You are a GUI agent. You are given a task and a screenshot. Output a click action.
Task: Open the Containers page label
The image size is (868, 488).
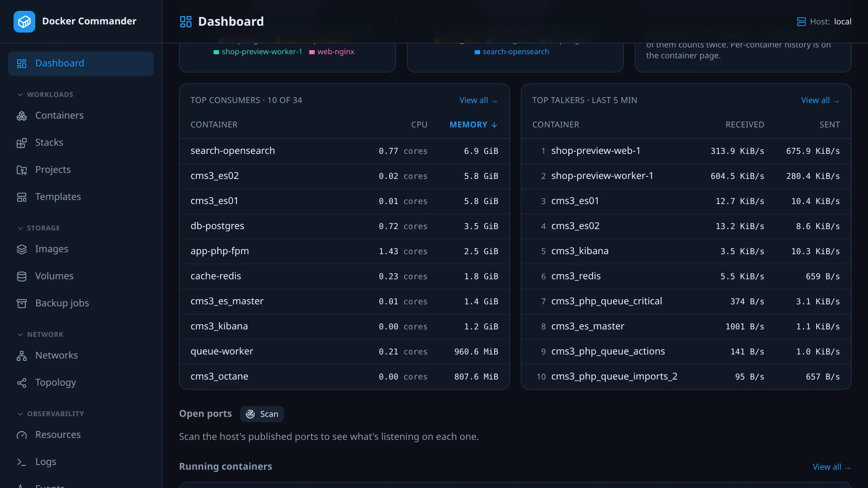[x=59, y=115]
